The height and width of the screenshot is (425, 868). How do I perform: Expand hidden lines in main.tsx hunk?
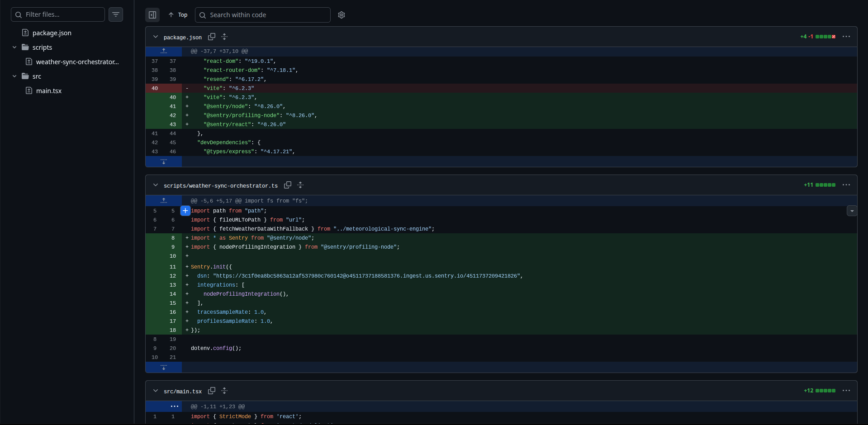point(164,406)
